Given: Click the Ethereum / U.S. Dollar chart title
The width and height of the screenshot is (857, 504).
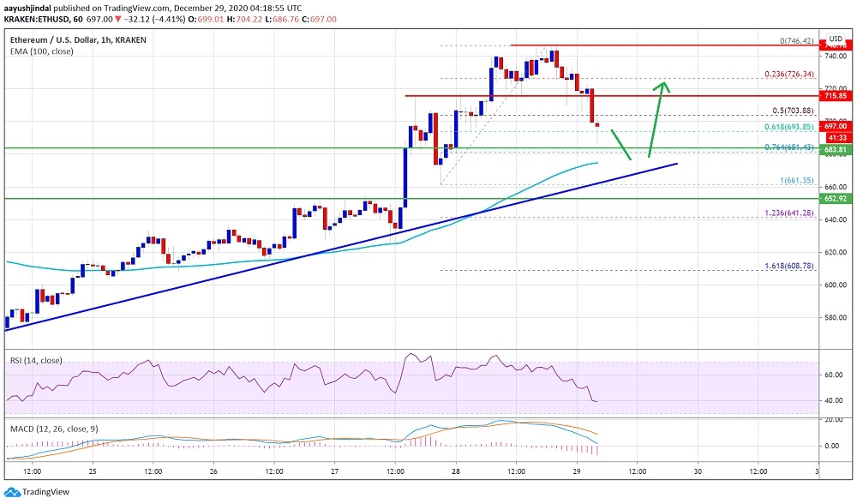Looking at the screenshot, I should (78, 40).
